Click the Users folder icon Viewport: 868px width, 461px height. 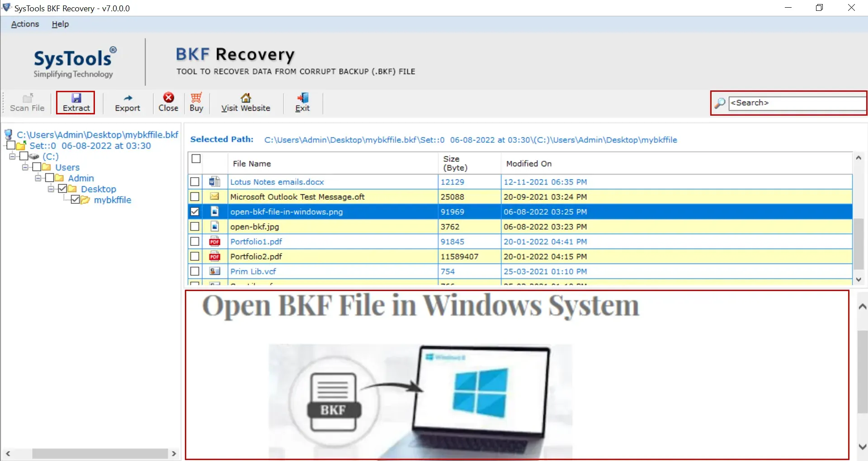pos(46,167)
